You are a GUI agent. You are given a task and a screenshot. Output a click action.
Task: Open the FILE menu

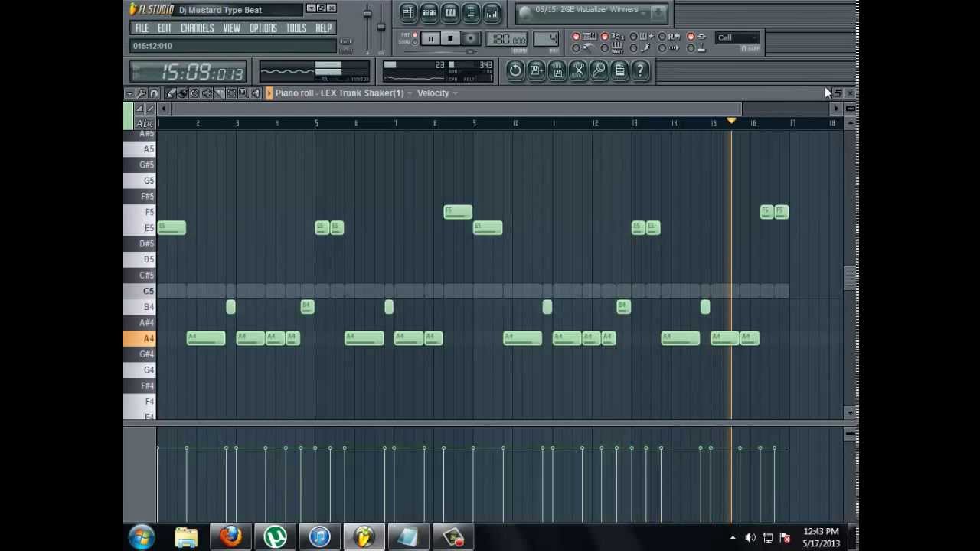click(142, 28)
